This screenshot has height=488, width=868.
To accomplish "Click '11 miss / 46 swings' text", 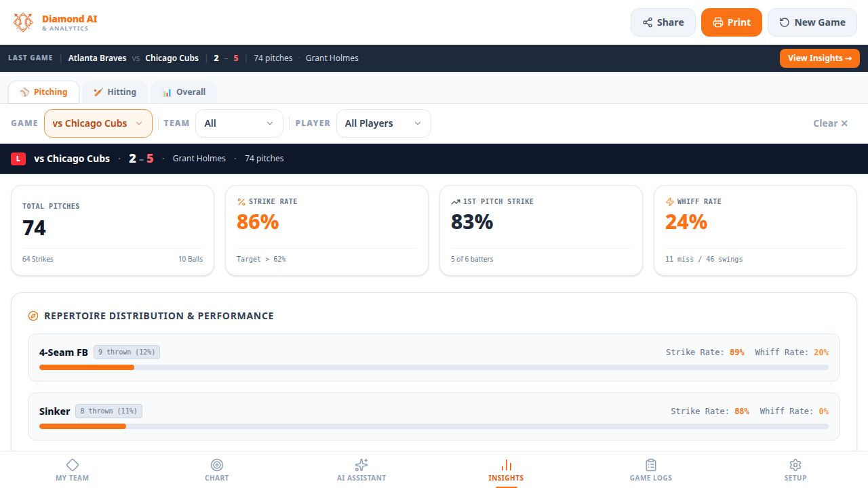I will pos(704,260).
